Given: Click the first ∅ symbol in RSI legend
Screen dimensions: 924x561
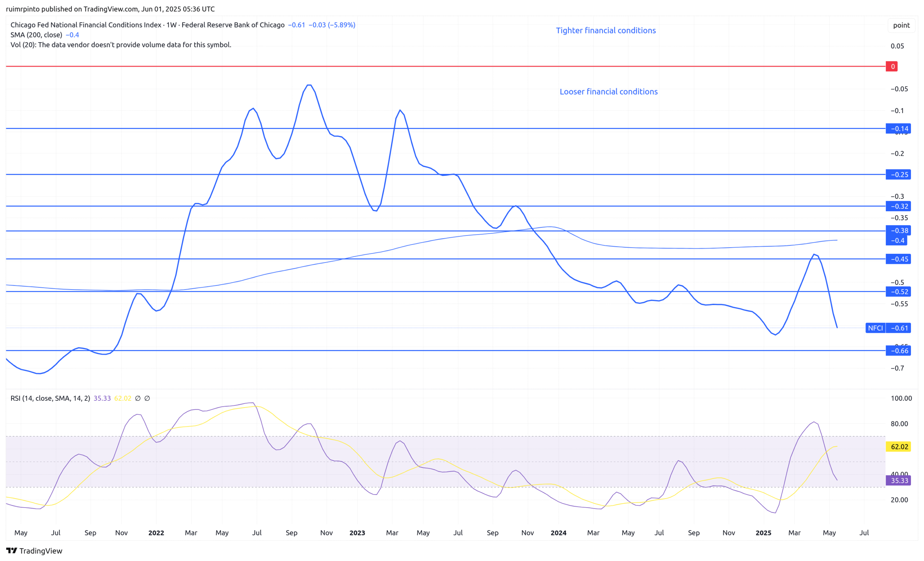Looking at the screenshot, I should (138, 398).
